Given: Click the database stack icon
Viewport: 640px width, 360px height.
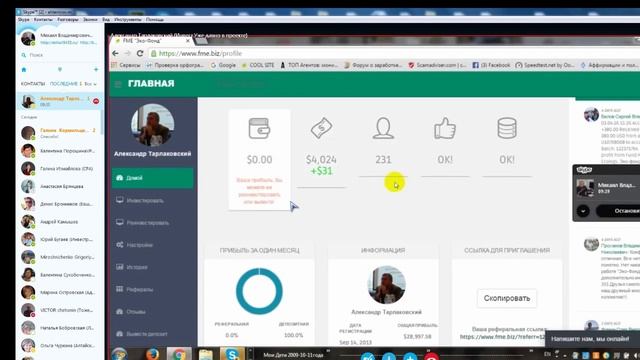Looking at the screenshot, I should [x=507, y=128].
